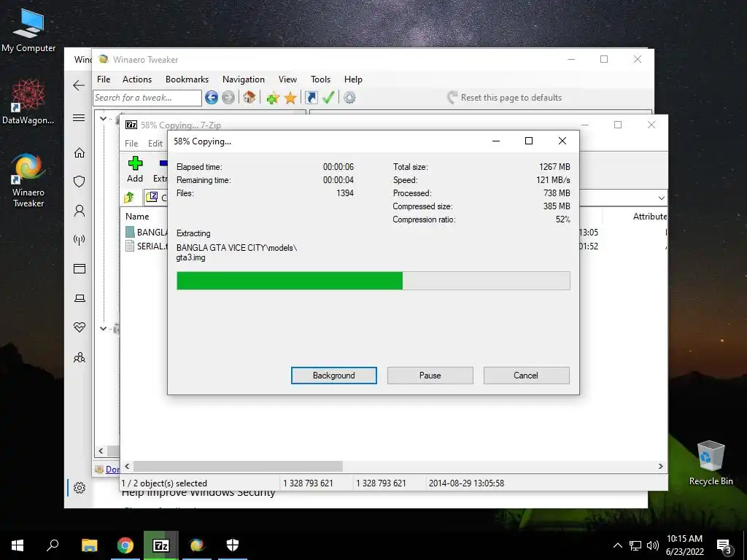
Task: Click the 7-Zip scrollbar left arrow
Action: click(127, 466)
